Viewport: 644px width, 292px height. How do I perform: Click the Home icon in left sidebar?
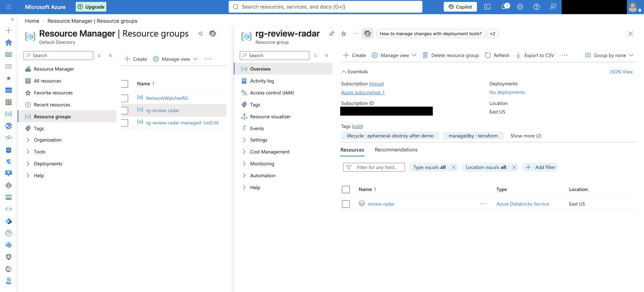click(9, 42)
